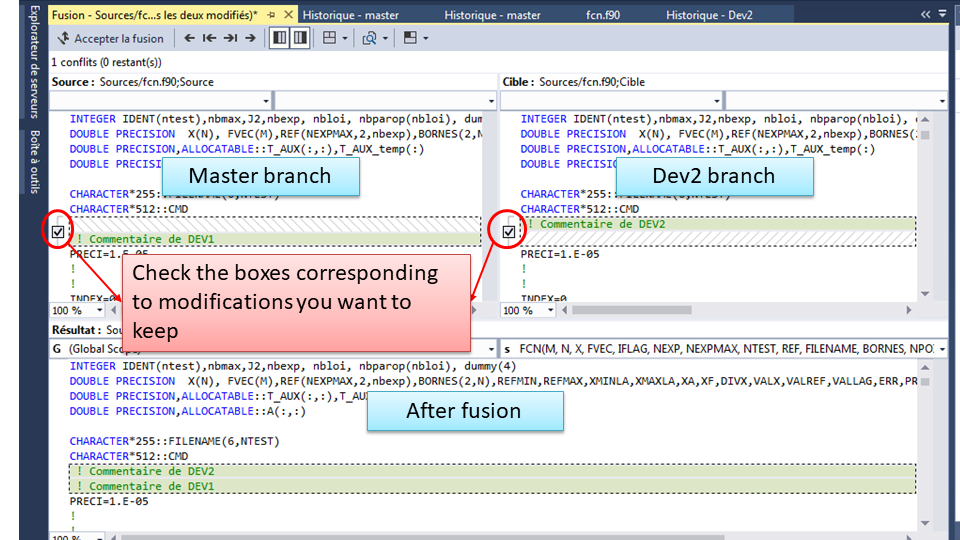Toggle the Commentaire de DEV1 checkbox
This screenshot has width=960, height=540.
(x=59, y=232)
